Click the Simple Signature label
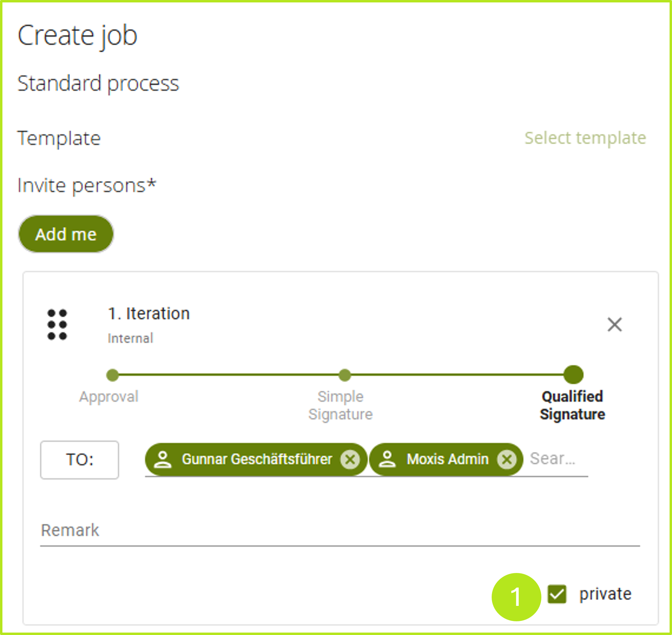This screenshot has height=635, width=672. click(340, 405)
